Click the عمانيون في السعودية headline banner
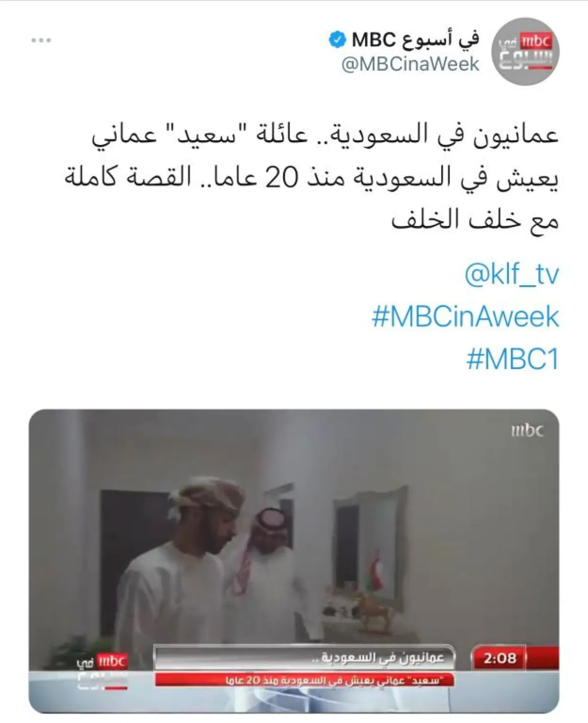588x723 pixels. coord(304,657)
